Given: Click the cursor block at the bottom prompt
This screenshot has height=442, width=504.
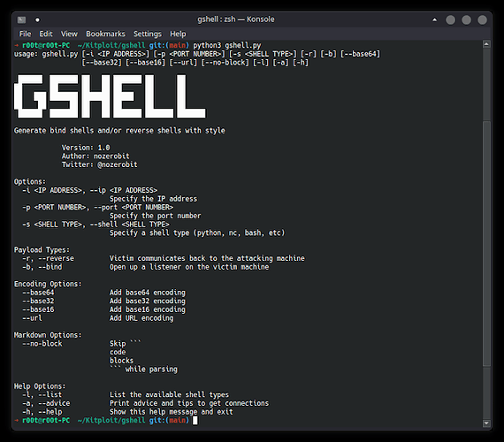Looking at the screenshot, I should coord(195,420).
